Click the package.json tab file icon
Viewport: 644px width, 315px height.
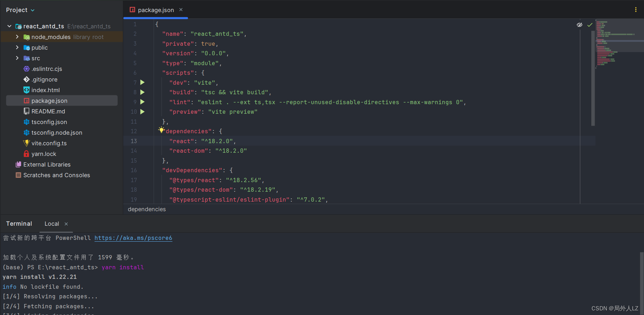[x=132, y=10]
